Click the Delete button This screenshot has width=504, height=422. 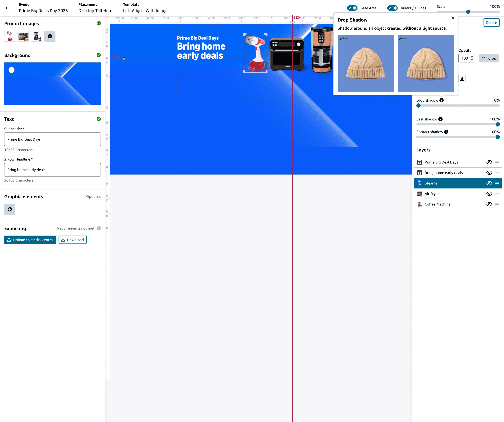[x=491, y=23]
